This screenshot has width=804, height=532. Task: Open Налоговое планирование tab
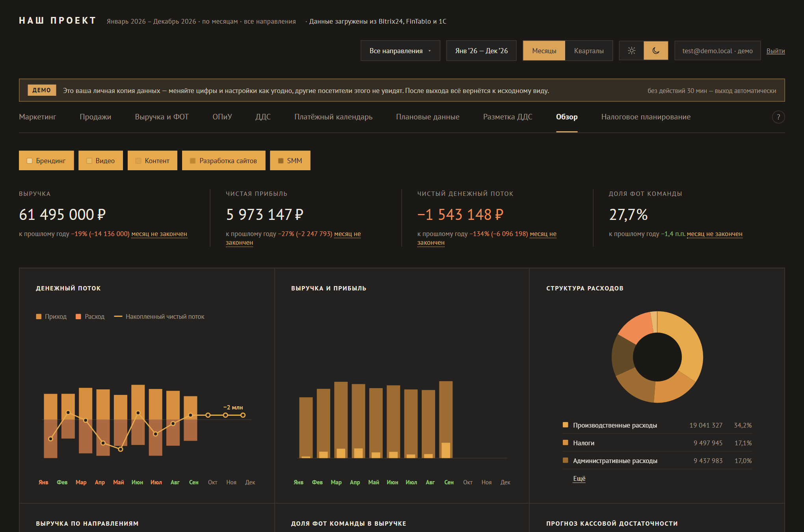pos(646,117)
